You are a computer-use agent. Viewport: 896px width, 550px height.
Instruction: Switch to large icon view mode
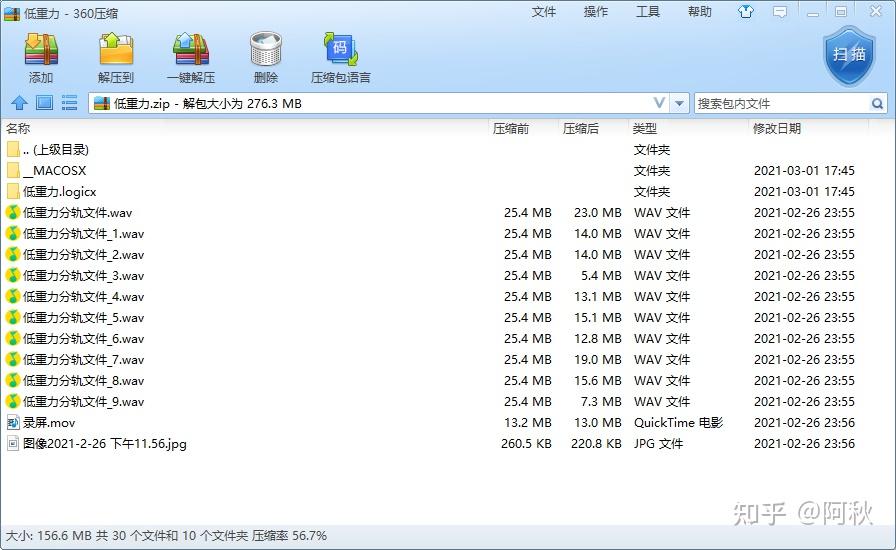click(x=45, y=103)
